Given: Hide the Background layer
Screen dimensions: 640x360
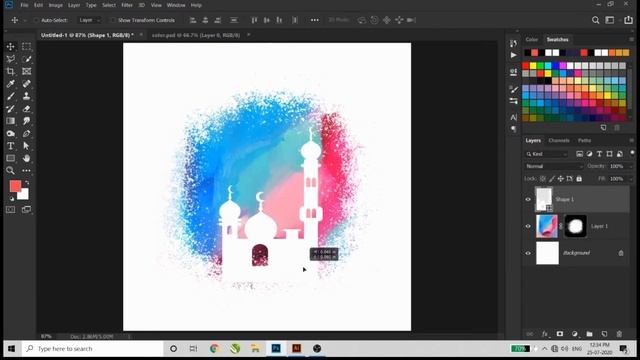Looking at the screenshot, I should point(528,253).
